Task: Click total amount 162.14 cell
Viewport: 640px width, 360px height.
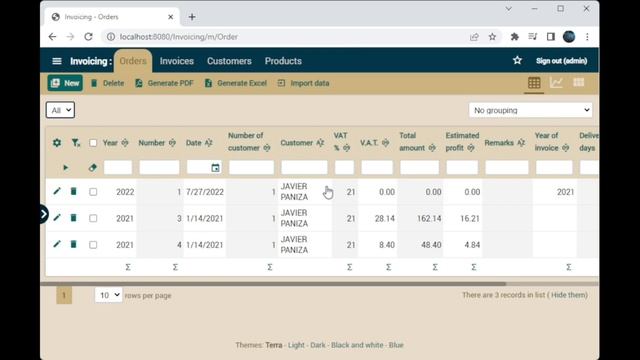Action: [420, 218]
